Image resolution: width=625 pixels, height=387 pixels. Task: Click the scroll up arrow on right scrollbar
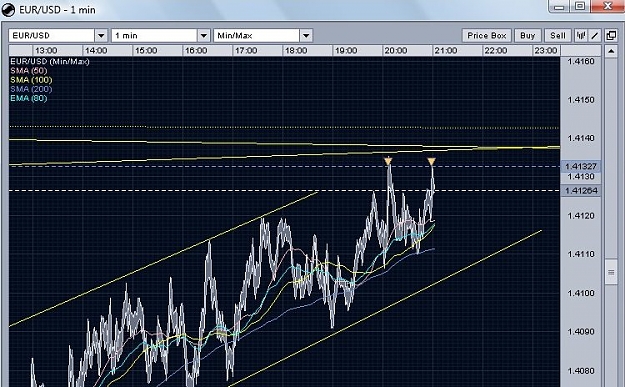(x=611, y=51)
